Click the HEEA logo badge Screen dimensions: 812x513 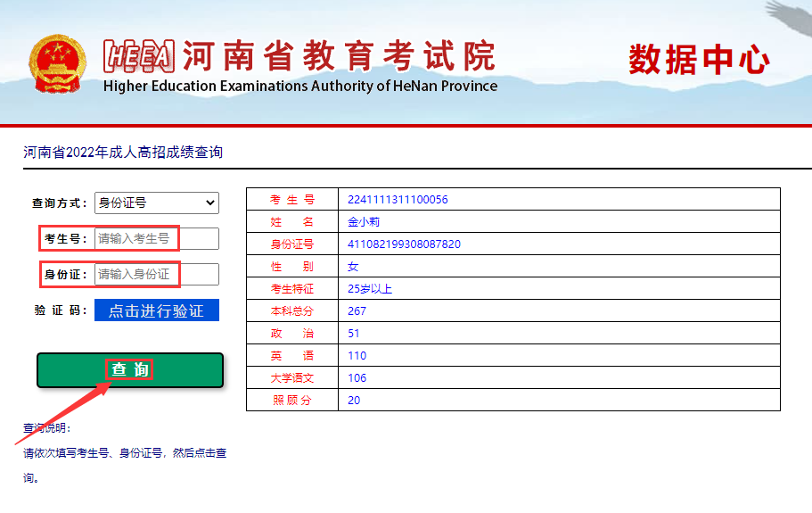tap(138, 56)
